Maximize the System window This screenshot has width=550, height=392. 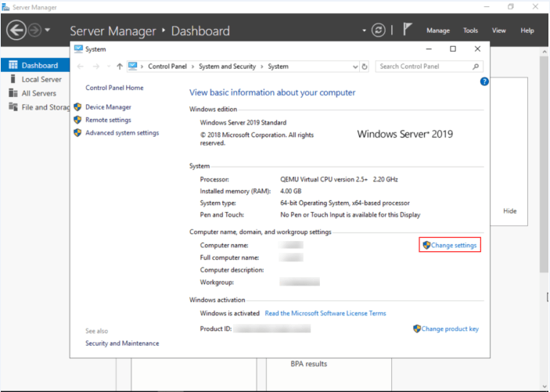click(453, 49)
